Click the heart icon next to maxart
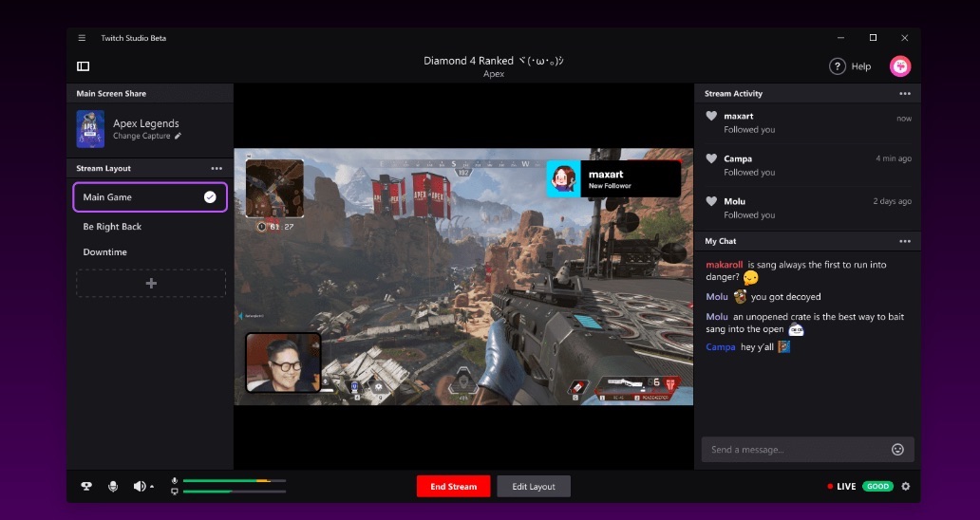Screen dimensions: 980x520 pos(711,116)
